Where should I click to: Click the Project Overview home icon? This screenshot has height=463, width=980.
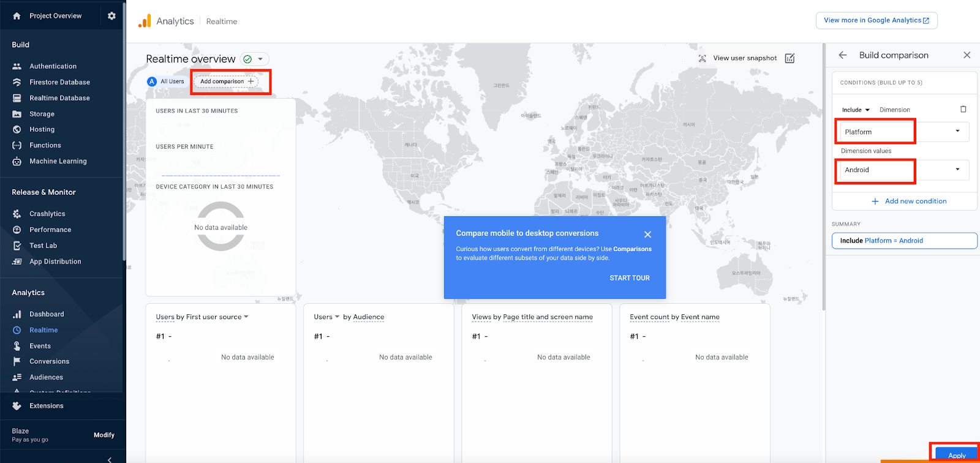coord(17,16)
